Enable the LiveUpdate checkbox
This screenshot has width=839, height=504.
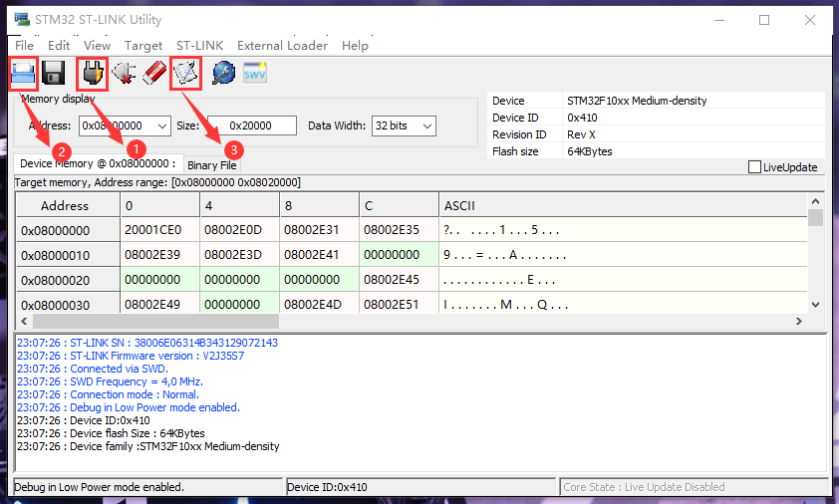coord(754,167)
